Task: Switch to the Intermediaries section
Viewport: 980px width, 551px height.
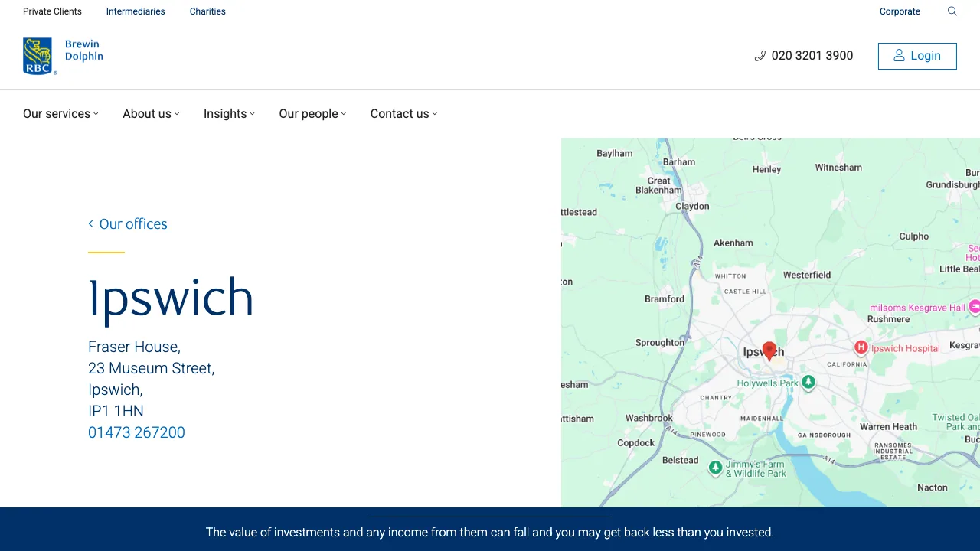Action: 136,11
